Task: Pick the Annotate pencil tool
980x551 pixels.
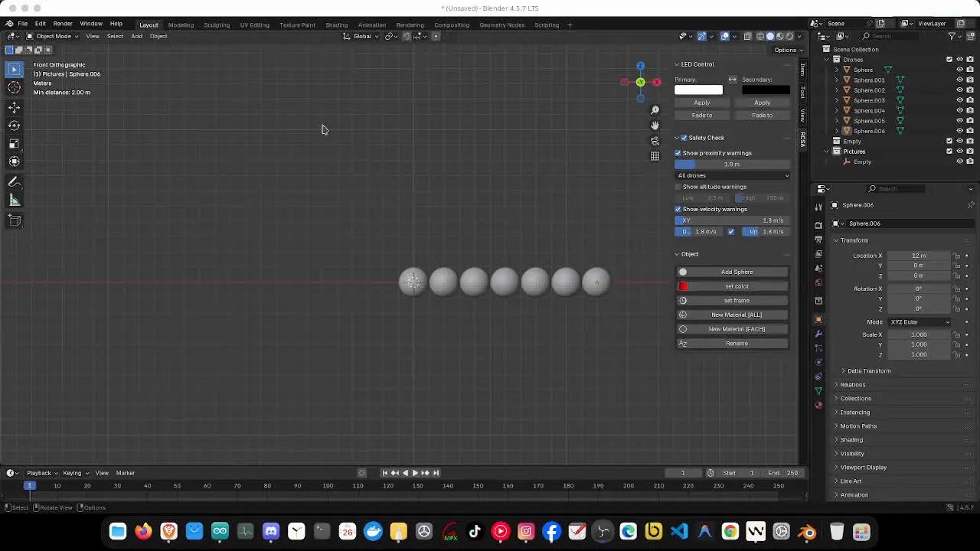Action: (x=14, y=182)
